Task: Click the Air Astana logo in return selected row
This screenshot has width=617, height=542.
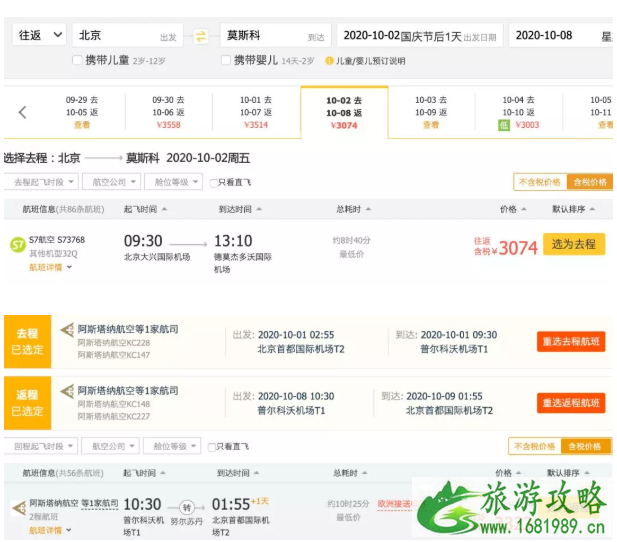Action: [x=67, y=391]
